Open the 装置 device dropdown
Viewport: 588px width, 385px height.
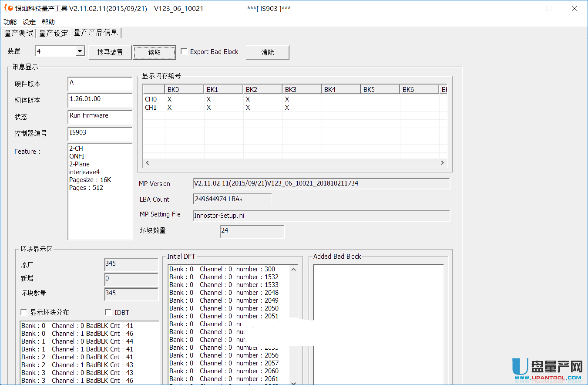coord(80,51)
